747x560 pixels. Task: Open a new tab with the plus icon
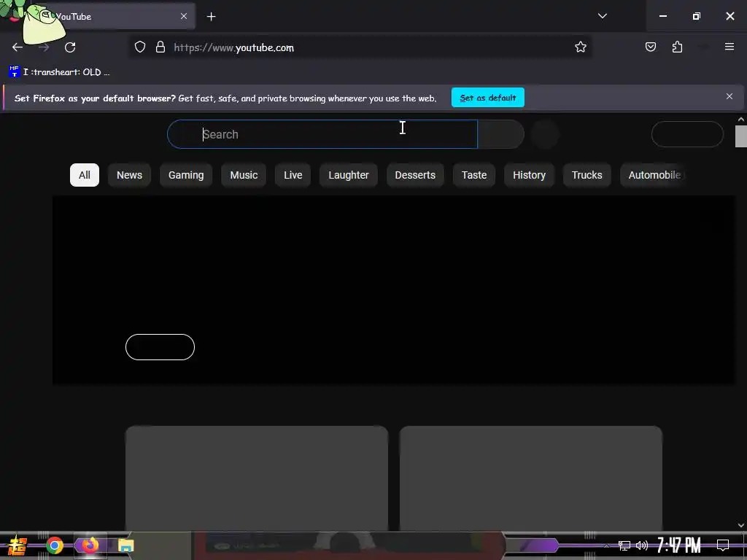(211, 17)
